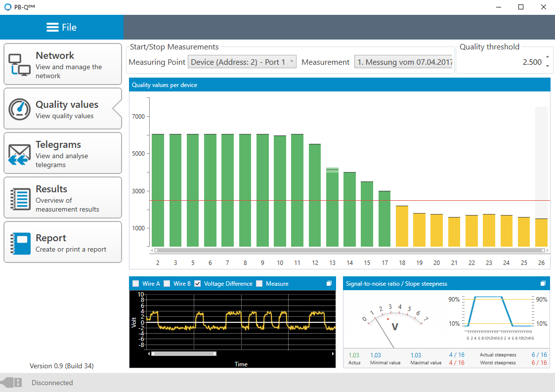Click the time axis scrollbar thumb

[183, 353]
